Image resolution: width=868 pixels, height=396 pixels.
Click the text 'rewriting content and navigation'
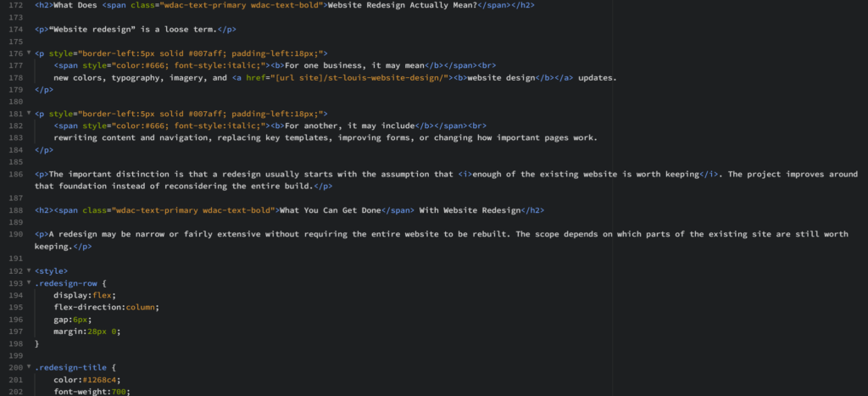click(131, 138)
